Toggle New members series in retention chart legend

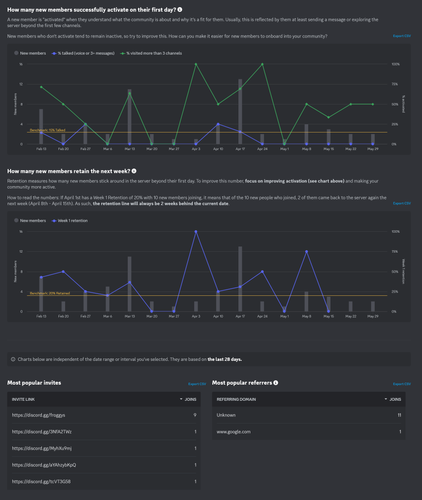pos(30,220)
